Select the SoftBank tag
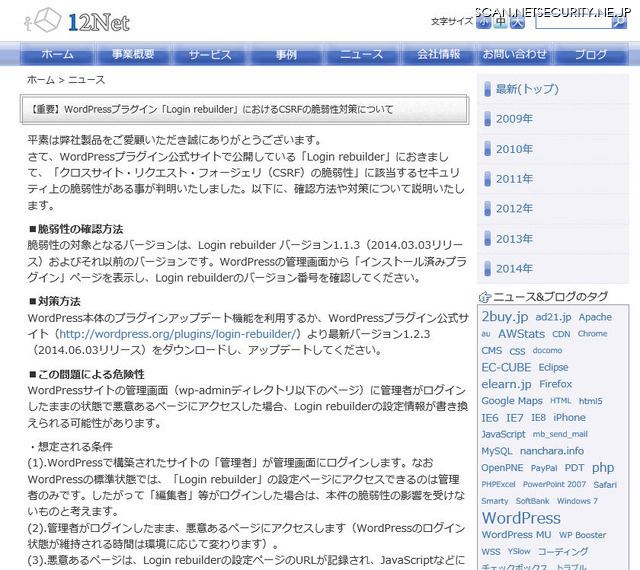Viewport: 640px width, 570px height. [x=532, y=501]
